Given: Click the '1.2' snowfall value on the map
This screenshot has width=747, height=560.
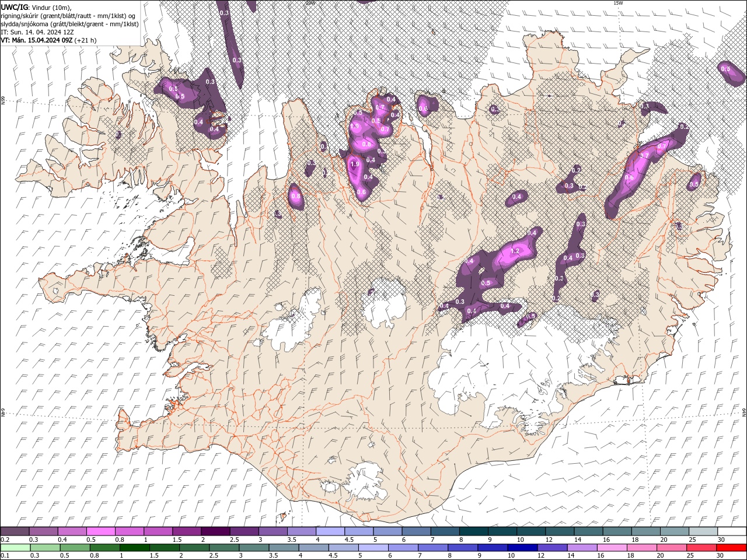Looking at the screenshot, I should coord(515,251).
